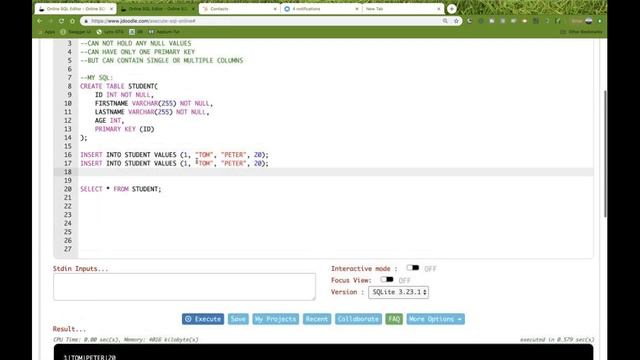Close the Contacts tab
This screenshot has width=640, height=360.
tap(275, 9)
